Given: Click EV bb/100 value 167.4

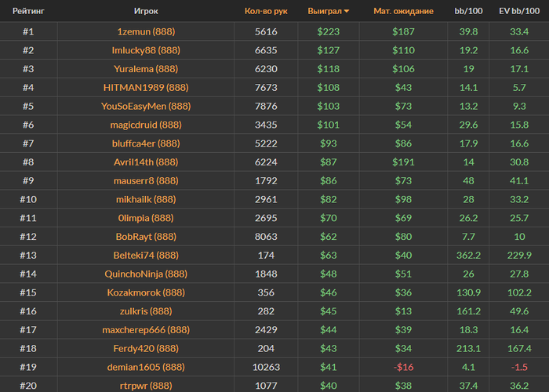Looking at the screenshot, I should point(519,348).
